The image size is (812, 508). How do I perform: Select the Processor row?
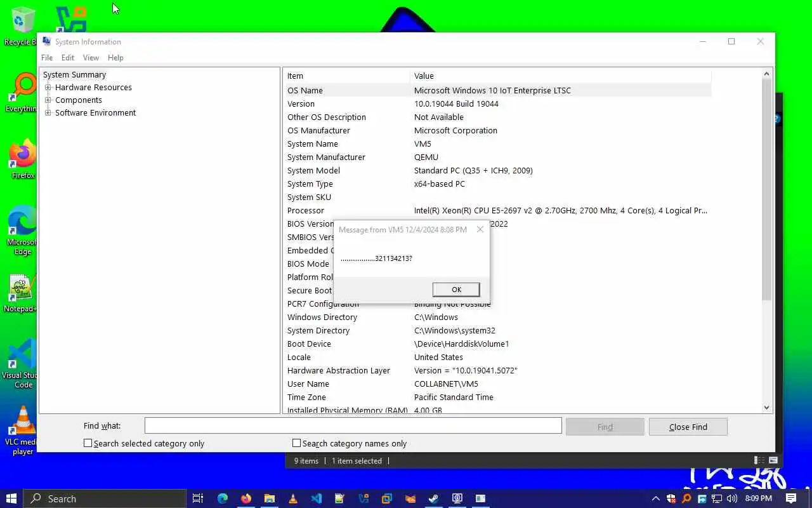497,211
